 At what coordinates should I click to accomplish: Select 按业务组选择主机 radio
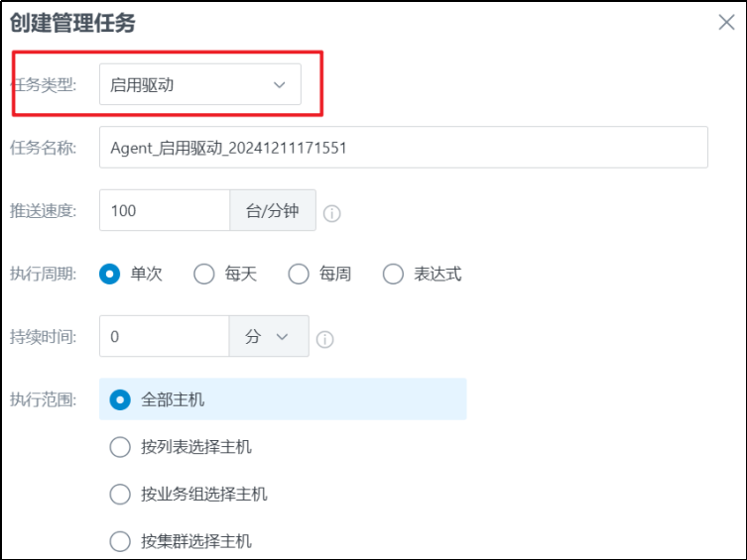tap(120, 494)
